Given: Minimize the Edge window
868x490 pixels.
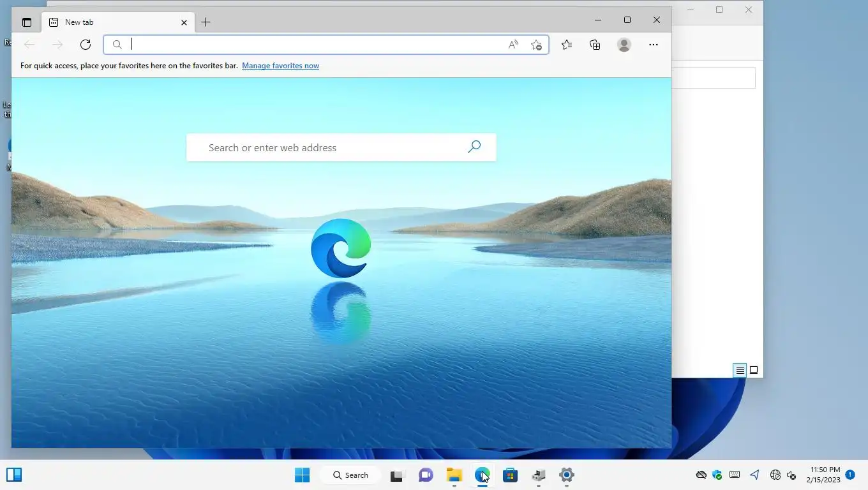Looking at the screenshot, I should (x=597, y=20).
